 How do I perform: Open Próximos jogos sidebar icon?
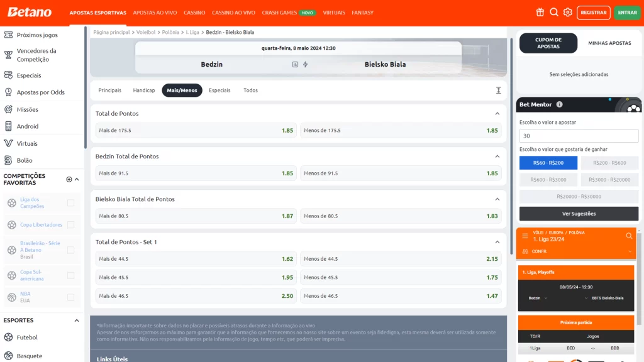pos(8,35)
